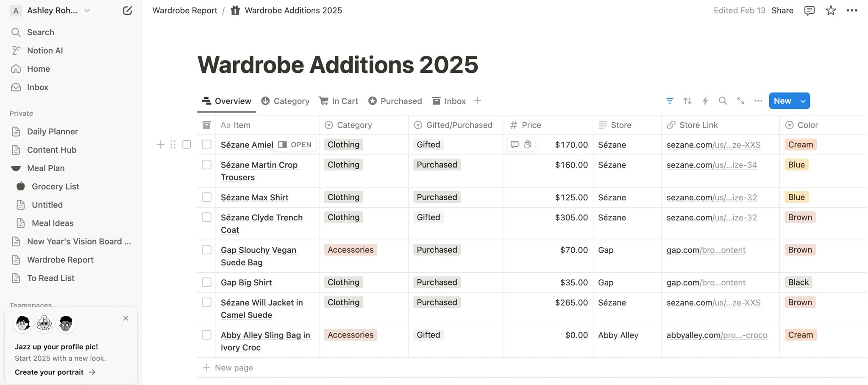This screenshot has height=385, width=868.
Task: Check the Sézane Clyde Trench Coat box
Action: (x=206, y=217)
